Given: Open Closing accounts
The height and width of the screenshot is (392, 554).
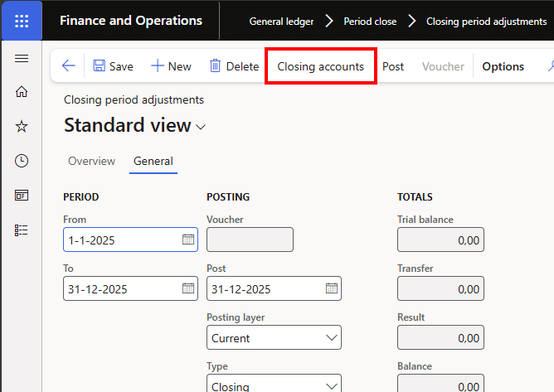Looking at the screenshot, I should click(x=320, y=66).
